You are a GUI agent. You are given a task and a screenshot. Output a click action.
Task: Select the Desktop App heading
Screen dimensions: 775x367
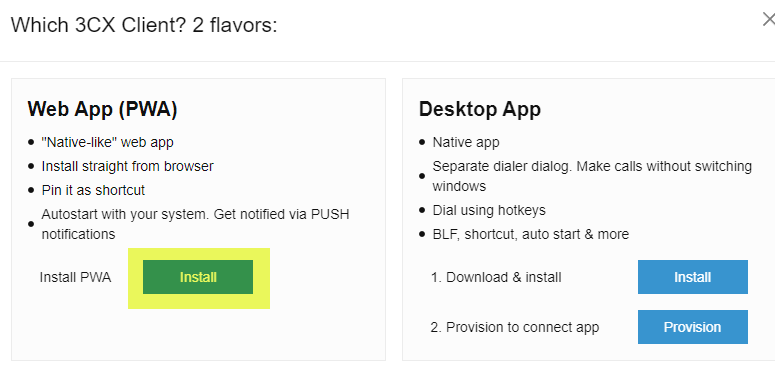[479, 109]
